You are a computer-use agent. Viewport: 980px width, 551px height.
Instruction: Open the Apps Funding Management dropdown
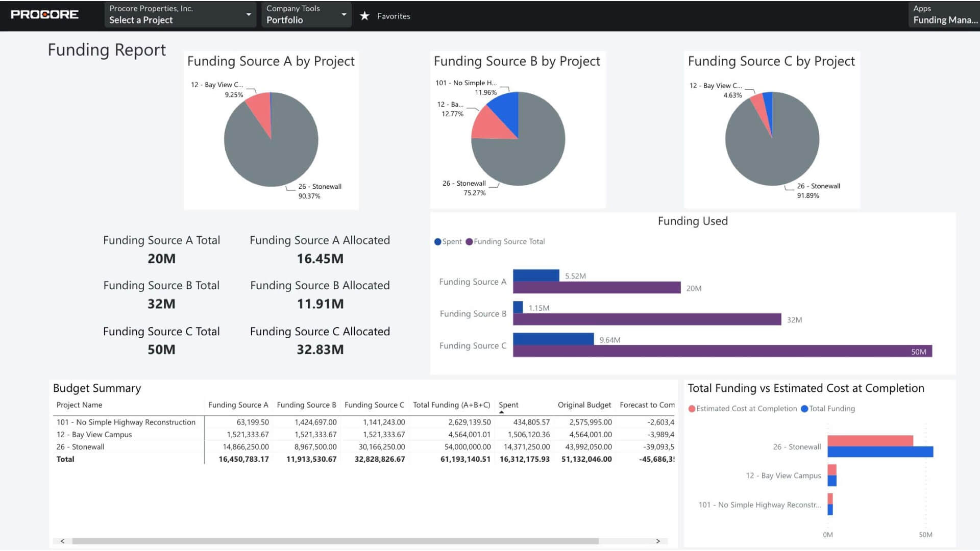pyautogui.click(x=944, y=15)
